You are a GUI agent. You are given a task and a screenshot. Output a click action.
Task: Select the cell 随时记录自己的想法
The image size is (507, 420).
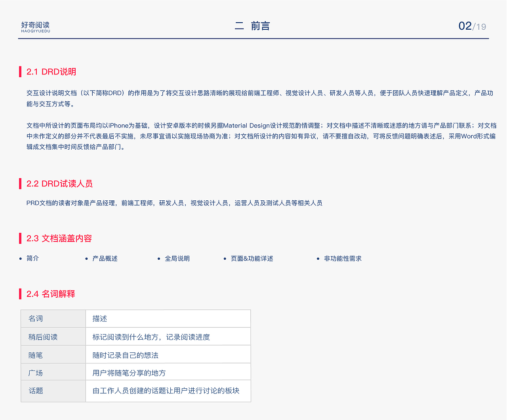pyautogui.click(x=168, y=355)
